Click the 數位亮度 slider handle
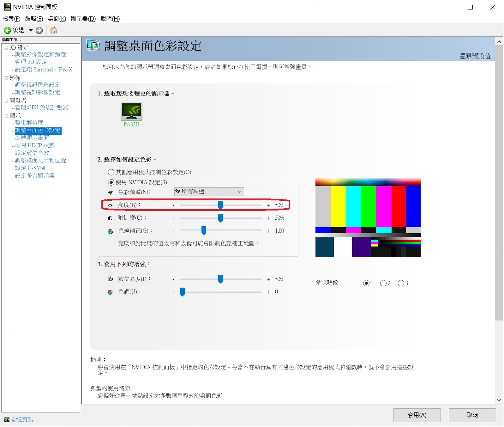Screen dimensions: 504x427 220,279
